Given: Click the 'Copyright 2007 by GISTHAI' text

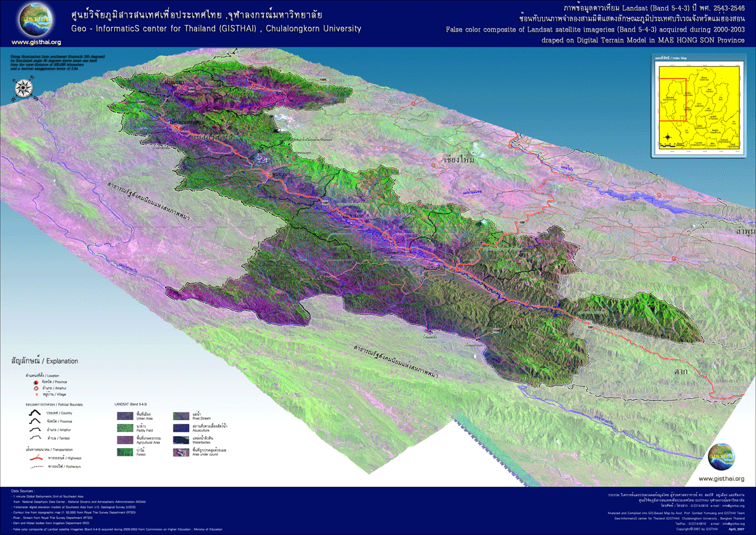Looking at the screenshot, I should pos(697,529).
